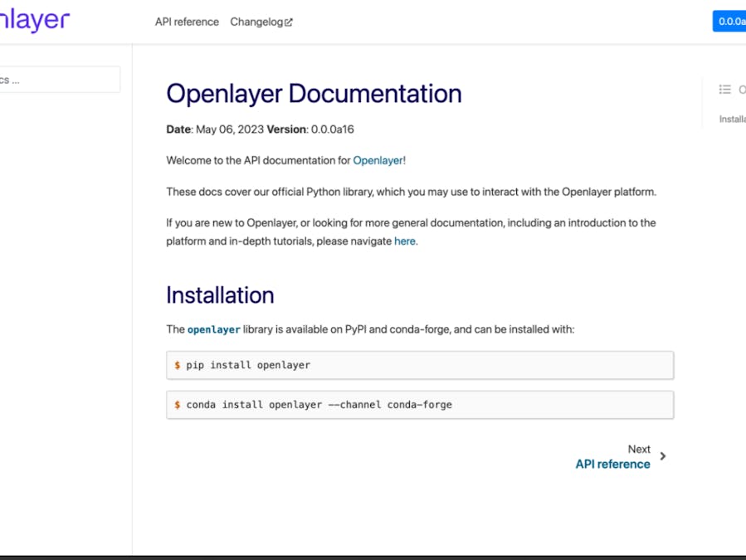
Task: Click the conda install openlayer code block
Action: coord(420,405)
